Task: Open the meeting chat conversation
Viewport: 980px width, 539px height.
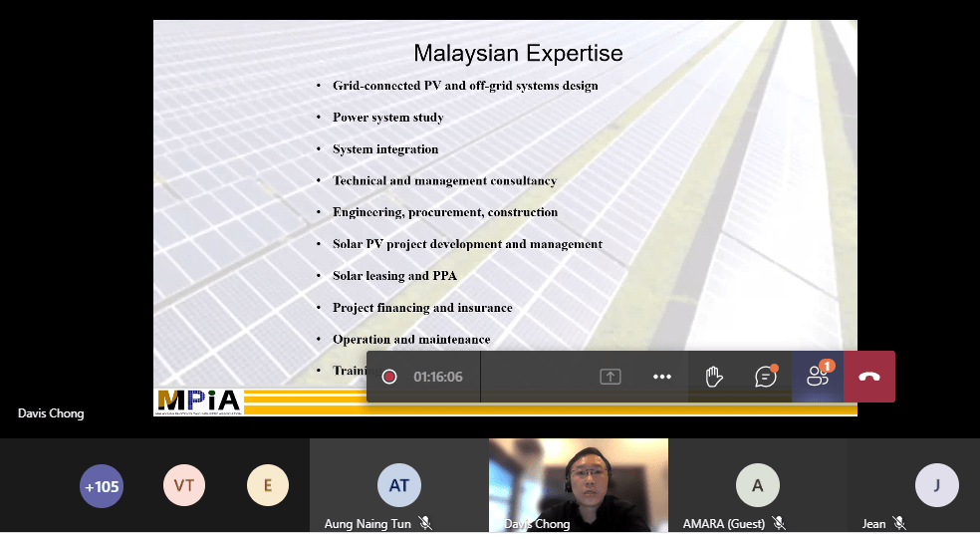Action: (x=765, y=377)
